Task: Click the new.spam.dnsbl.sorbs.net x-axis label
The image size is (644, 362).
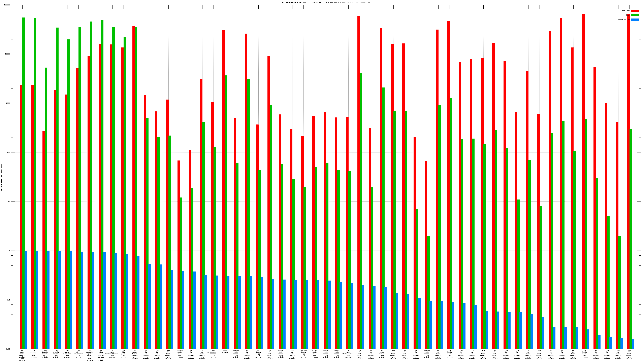Action: click(x=22, y=356)
